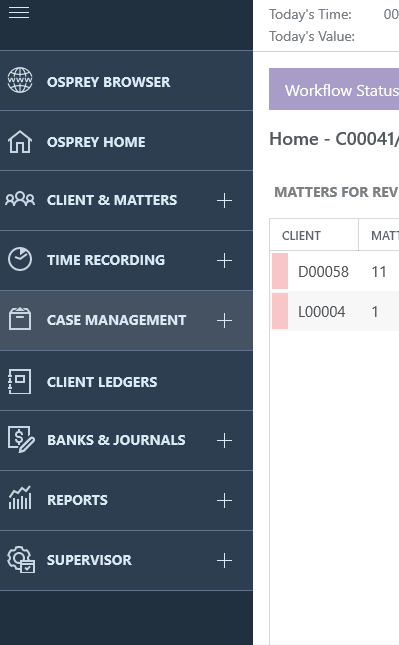
Task: Click the pink marker beside D00058
Action: 280,271
